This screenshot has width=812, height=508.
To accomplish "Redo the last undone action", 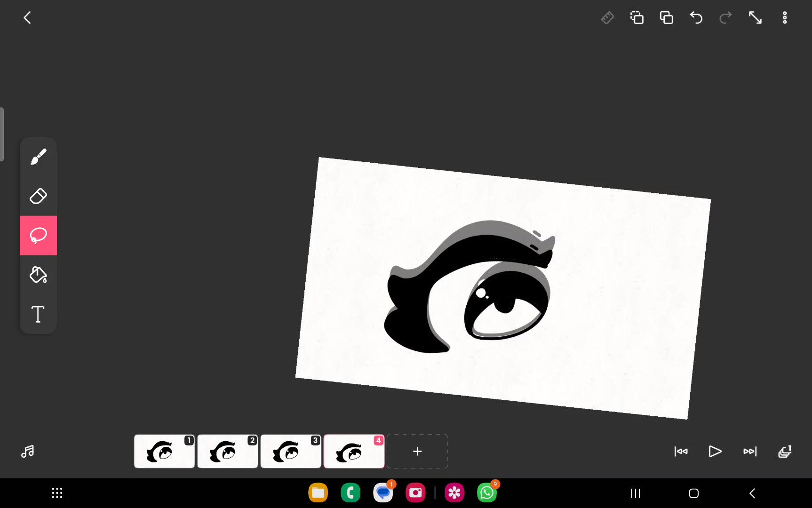I will (726, 18).
